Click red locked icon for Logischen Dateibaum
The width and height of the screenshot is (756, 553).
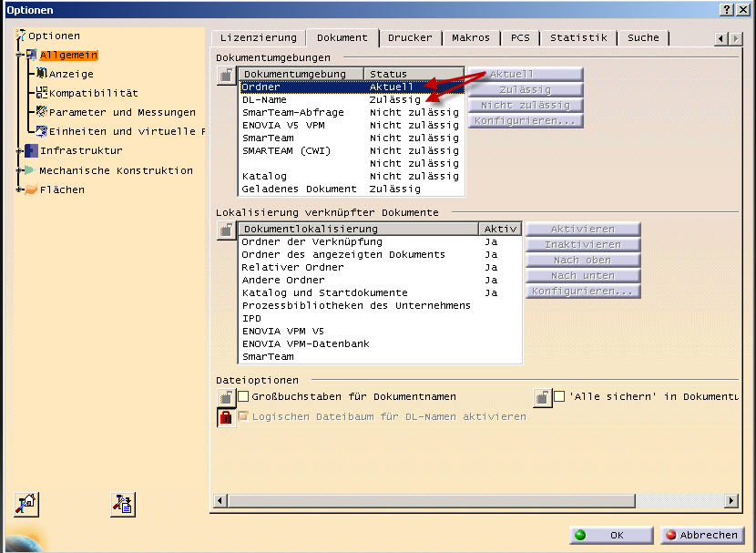[226, 417]
